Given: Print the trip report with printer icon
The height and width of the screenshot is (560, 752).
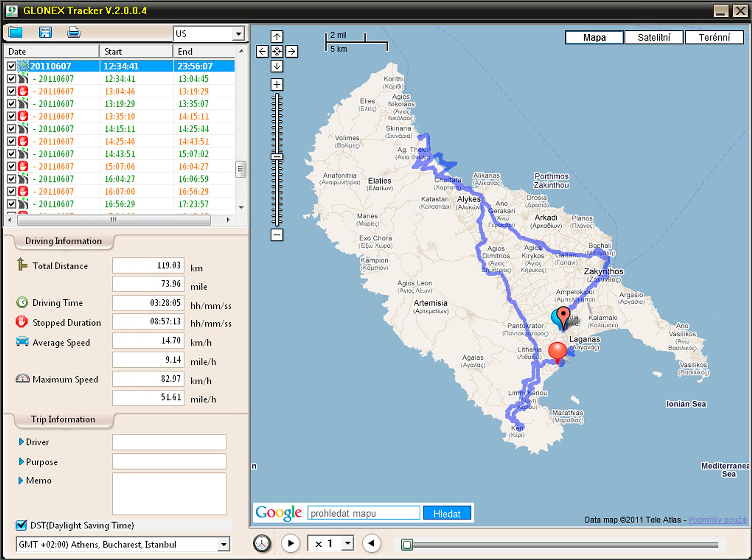Looking at the screenshot, I should click(x=74, y=33).
